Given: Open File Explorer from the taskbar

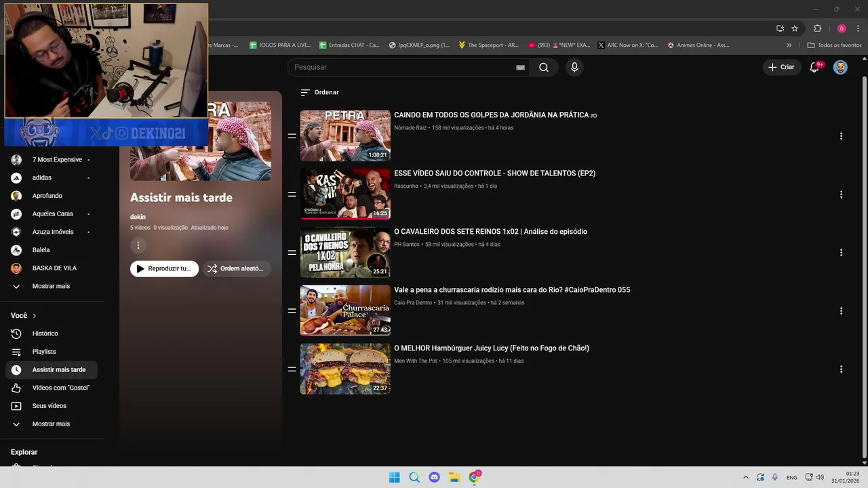Looking at the screenshot, I should (x=454, y=477).
